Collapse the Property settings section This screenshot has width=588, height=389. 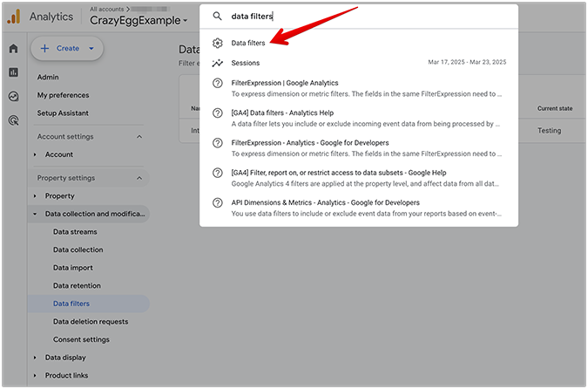pos(139,178)
